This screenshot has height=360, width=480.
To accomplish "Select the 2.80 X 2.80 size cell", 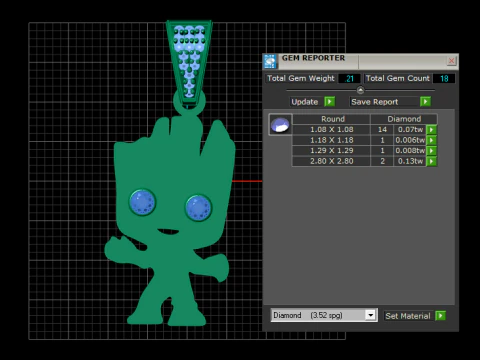I will (332, 161).
